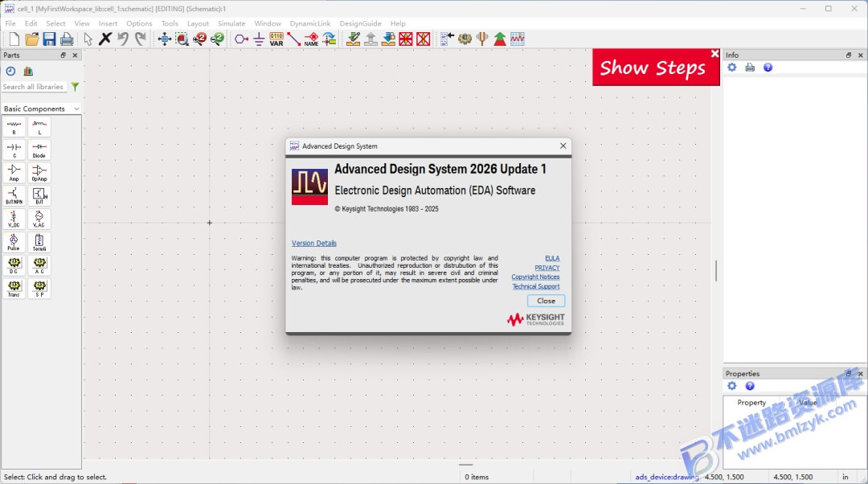Image resolution: width=868 pixels, height=484 pixels.
Task: Open library browser books icon in Parts
Action: click(x=28, y=71)
